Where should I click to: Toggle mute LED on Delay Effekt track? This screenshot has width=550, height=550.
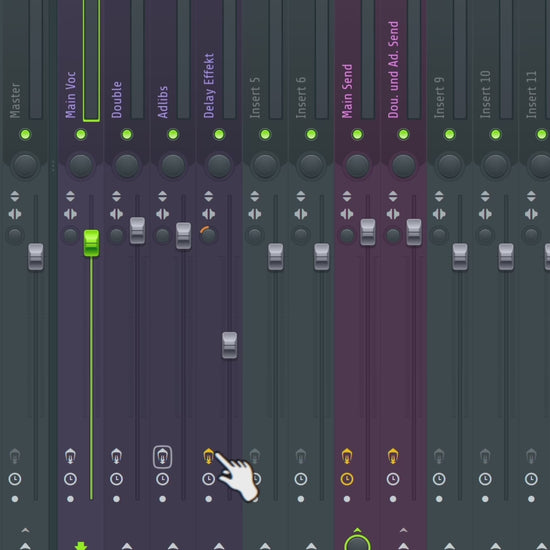[x=219, y=134]
